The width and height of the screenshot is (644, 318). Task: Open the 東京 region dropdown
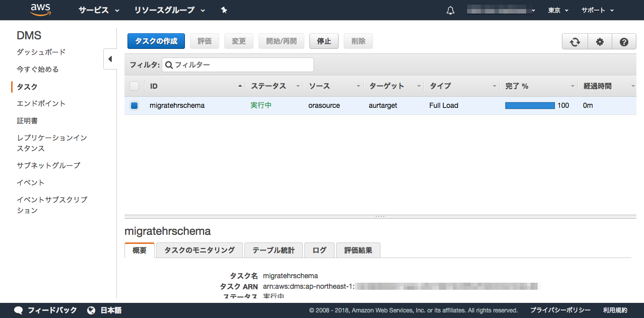(558, 11)
